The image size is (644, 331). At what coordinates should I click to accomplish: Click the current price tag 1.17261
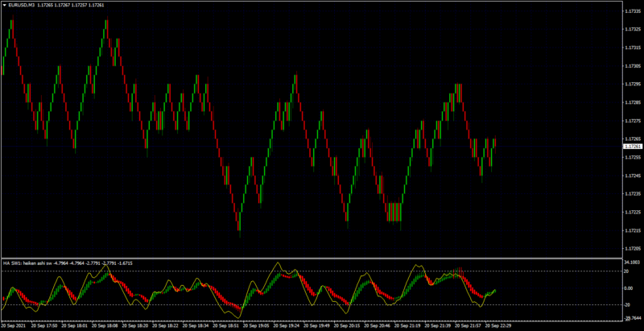pyautogui.click(x=632, y=147)
